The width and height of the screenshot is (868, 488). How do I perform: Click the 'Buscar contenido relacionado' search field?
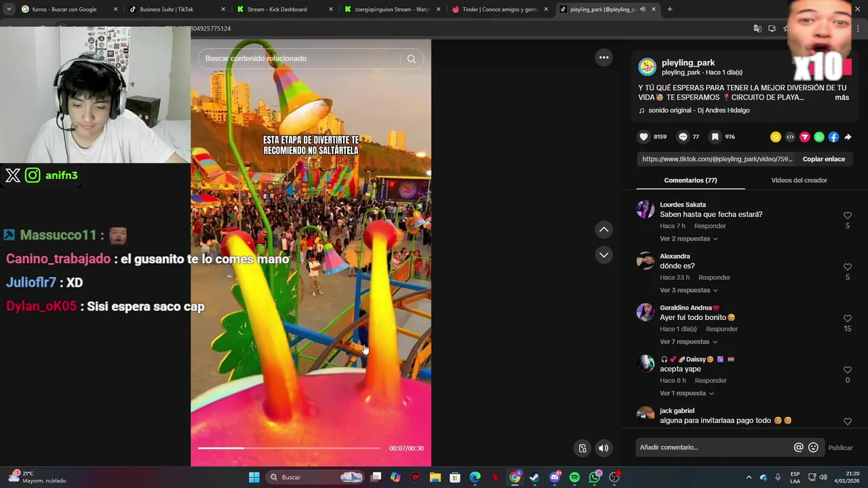[298, 58]
